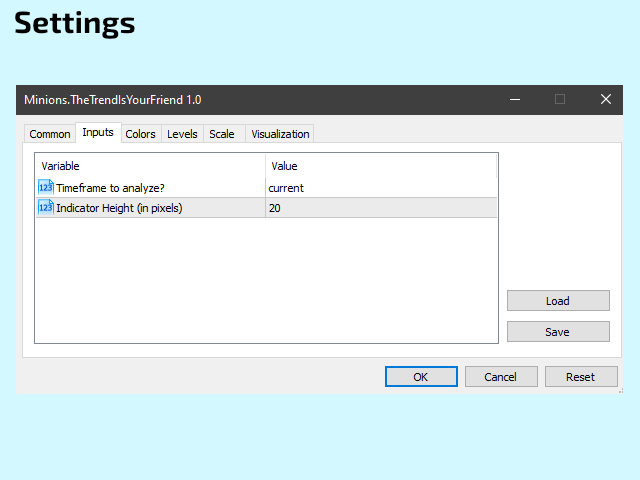Open the timeframe value 'current' dropdown
640x480 pixels.
point(381,188)
